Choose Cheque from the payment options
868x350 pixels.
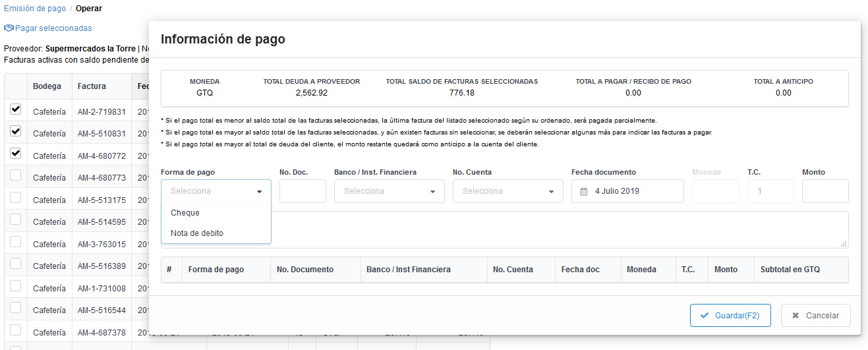(185, 213)
